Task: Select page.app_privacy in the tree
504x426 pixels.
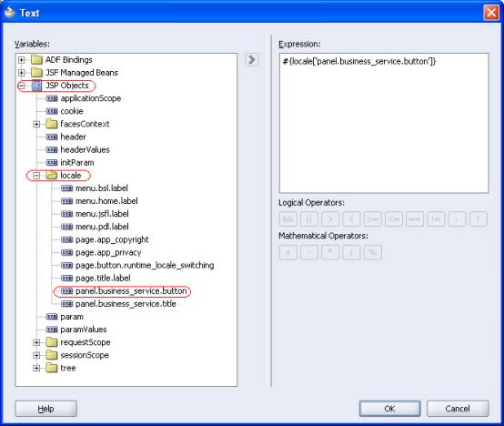Action: tap(108, 252)
